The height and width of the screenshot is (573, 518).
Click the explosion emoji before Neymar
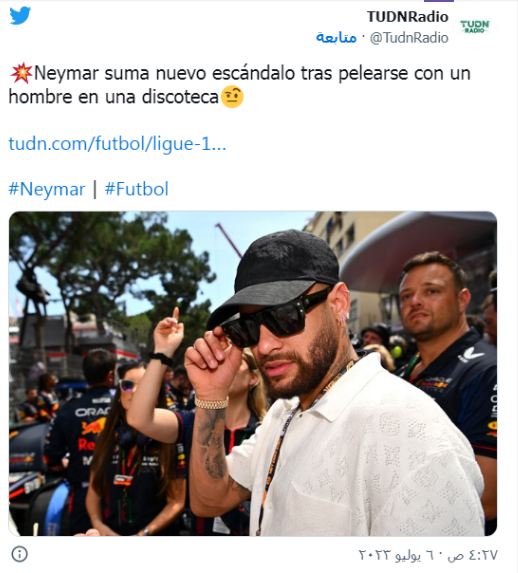21,73
